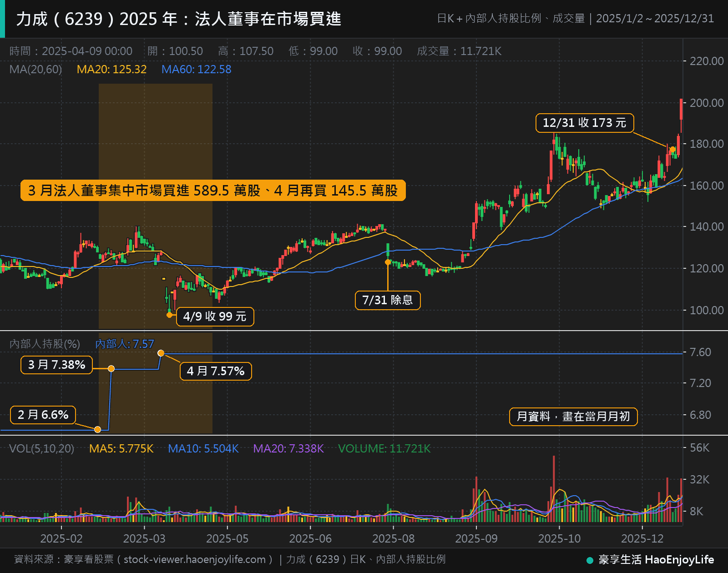
Task: Click the 2025-03 date axis label
Action: 144,539
